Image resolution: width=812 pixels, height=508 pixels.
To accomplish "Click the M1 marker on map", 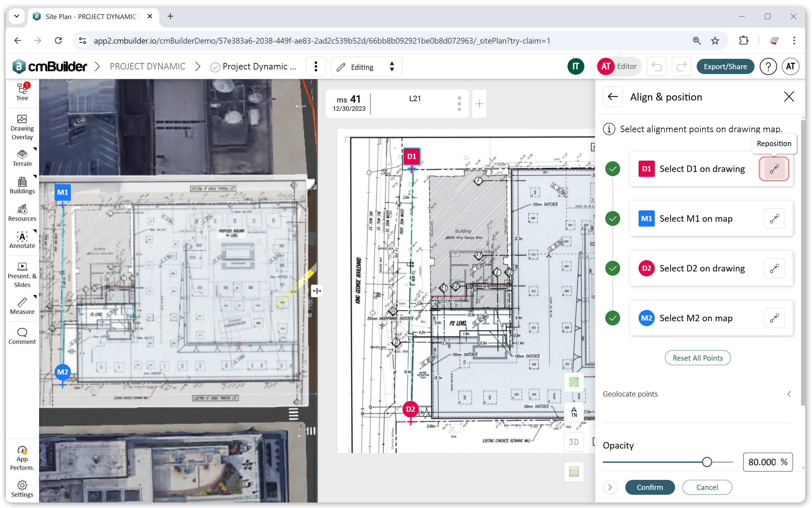I will 62,193.
